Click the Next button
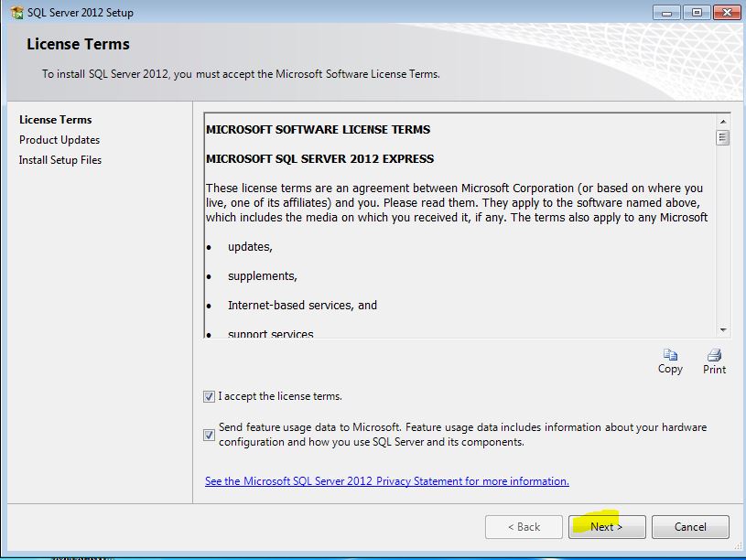The height and width of the screenshot is (560, 746). pos(607,527)
